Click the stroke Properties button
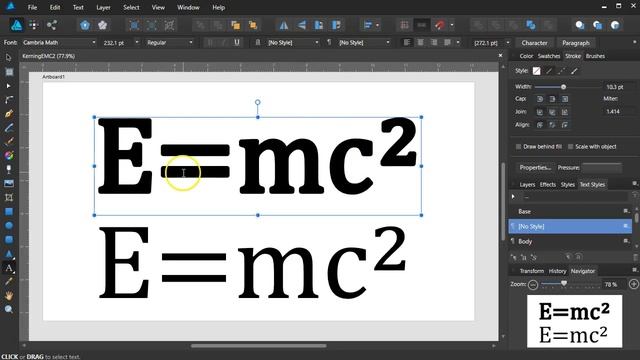The width and height of the screenshot is (640, 360). click(535, 167)
